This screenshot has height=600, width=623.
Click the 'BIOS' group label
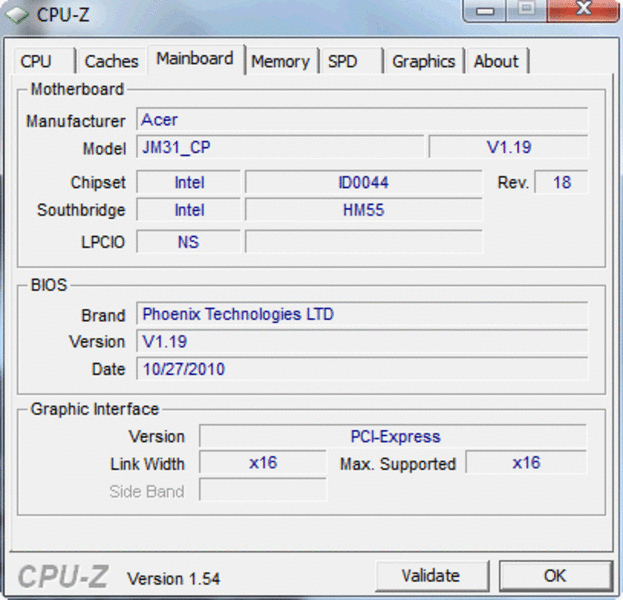pos(49,285)
